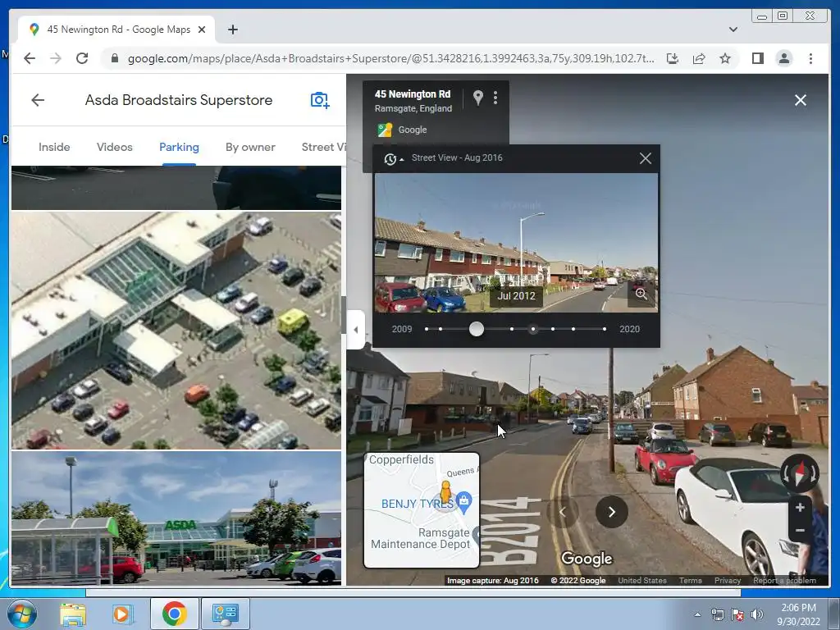Open Windows Media Player from taskbar

click(x=123, y=614)
